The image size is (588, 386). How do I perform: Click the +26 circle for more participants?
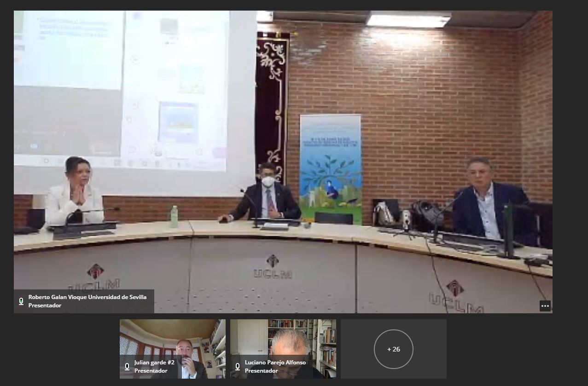[393, 349]
